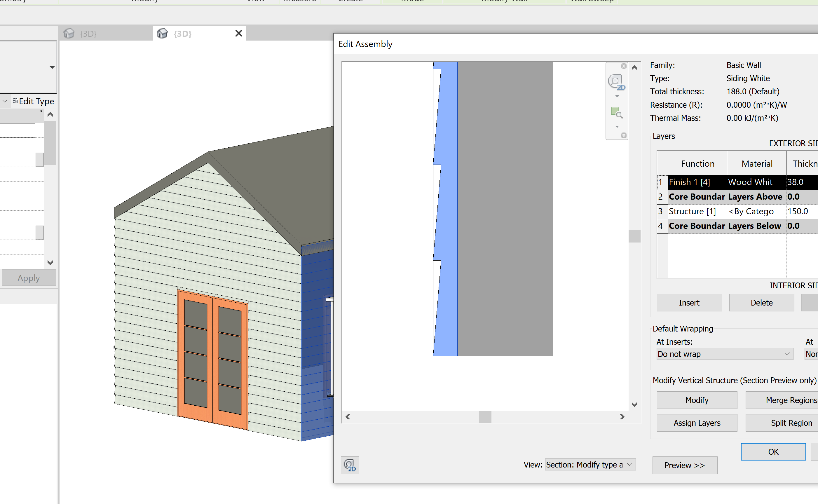The height and width of the screenshot is (504, 818).
Task: Click the house icon on the open {3D} tab
Action: [163, 33]
